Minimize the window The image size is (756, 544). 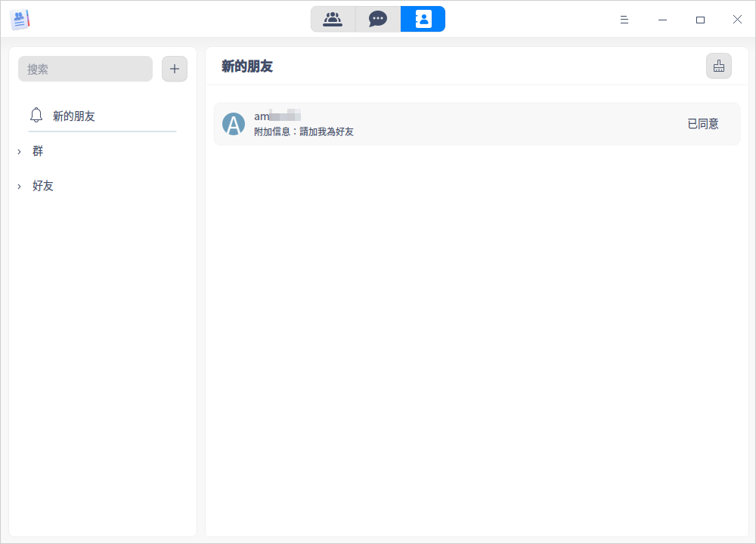click(662, 20)
